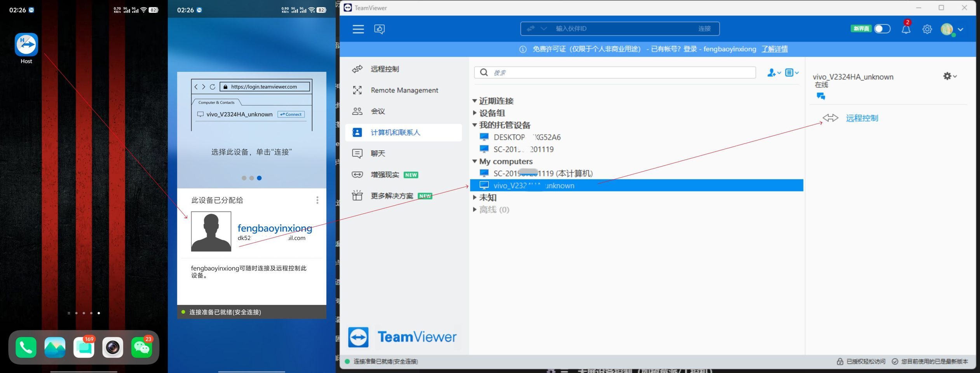Open the Gallery app in the dock
The height and width of the screenshot is (373, 980).
55,347
